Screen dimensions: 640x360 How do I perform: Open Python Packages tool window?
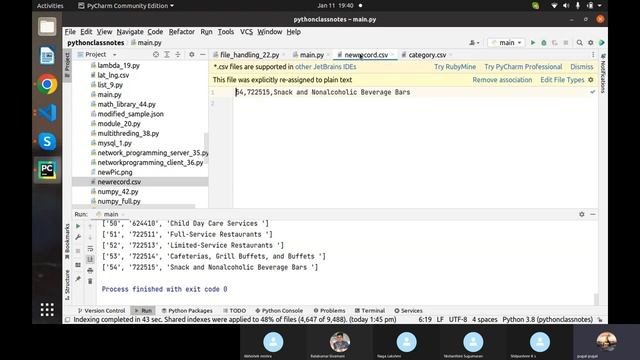[187, 311]
